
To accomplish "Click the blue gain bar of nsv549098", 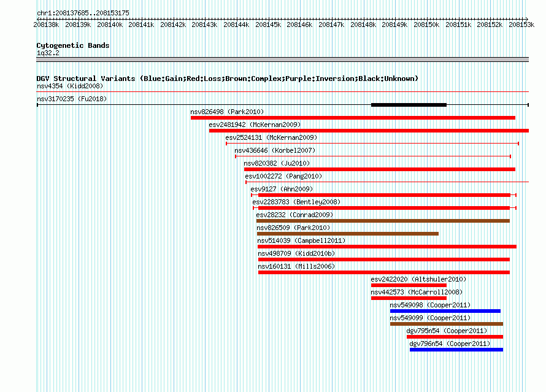I will 445,311.
